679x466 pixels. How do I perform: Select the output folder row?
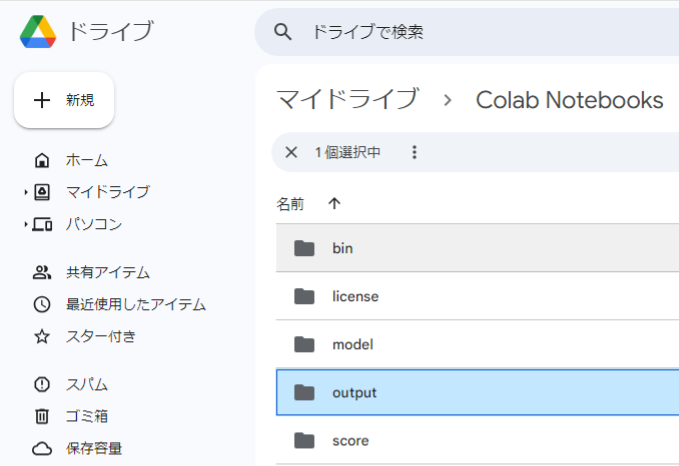(477, 392)
